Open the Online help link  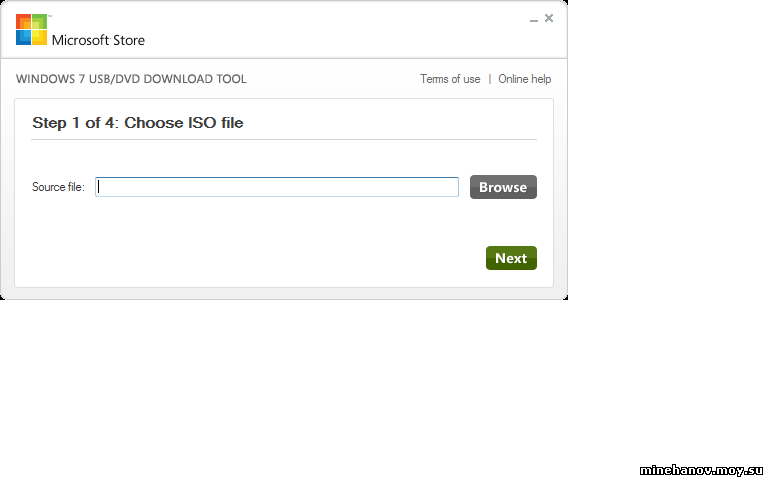point(525,79)
